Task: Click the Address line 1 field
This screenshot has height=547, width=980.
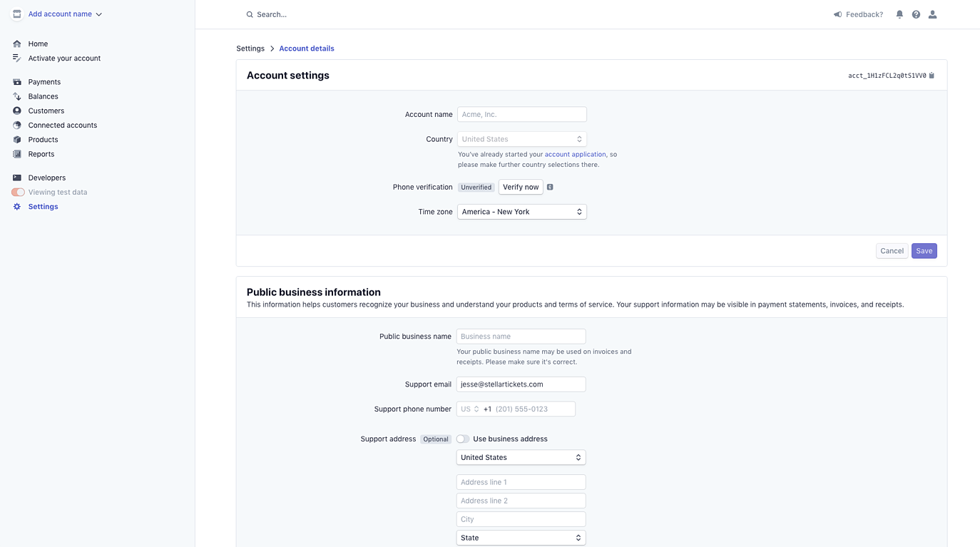Action: point(521,482)
